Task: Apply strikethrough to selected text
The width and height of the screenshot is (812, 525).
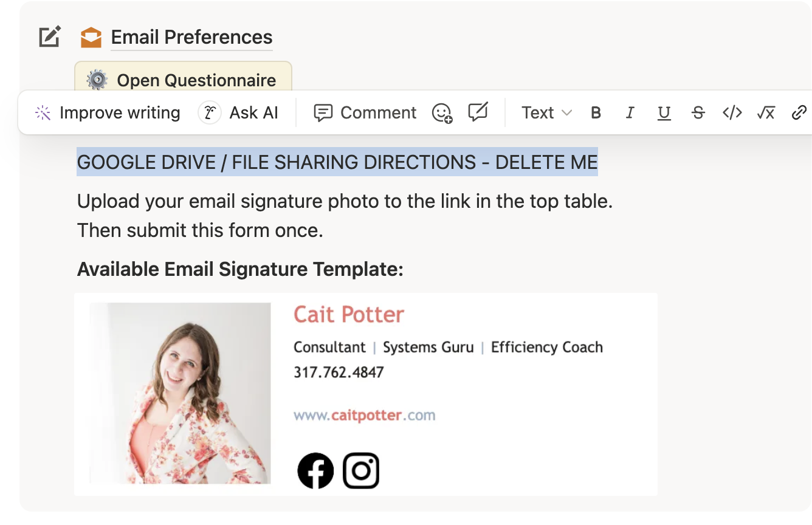Action: [698, 113]
